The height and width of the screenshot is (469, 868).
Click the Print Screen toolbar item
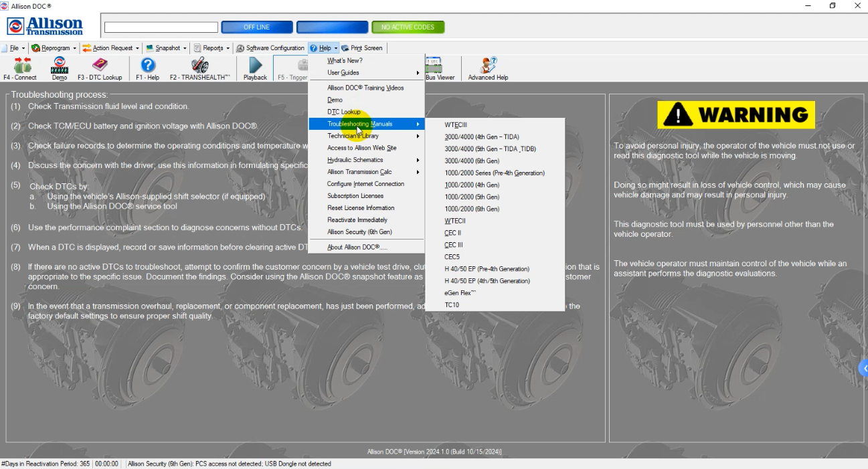coord(362,48)
